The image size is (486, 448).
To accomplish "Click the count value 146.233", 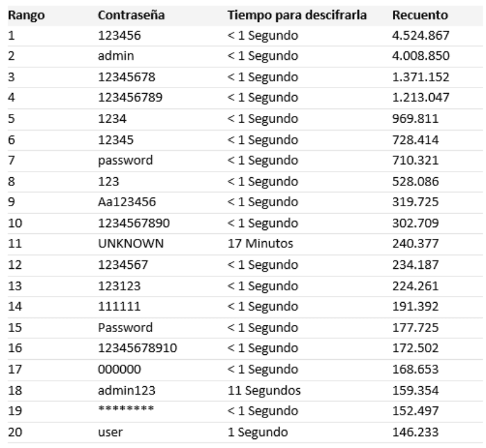I will pyautogui.click(x=415, y=432).
